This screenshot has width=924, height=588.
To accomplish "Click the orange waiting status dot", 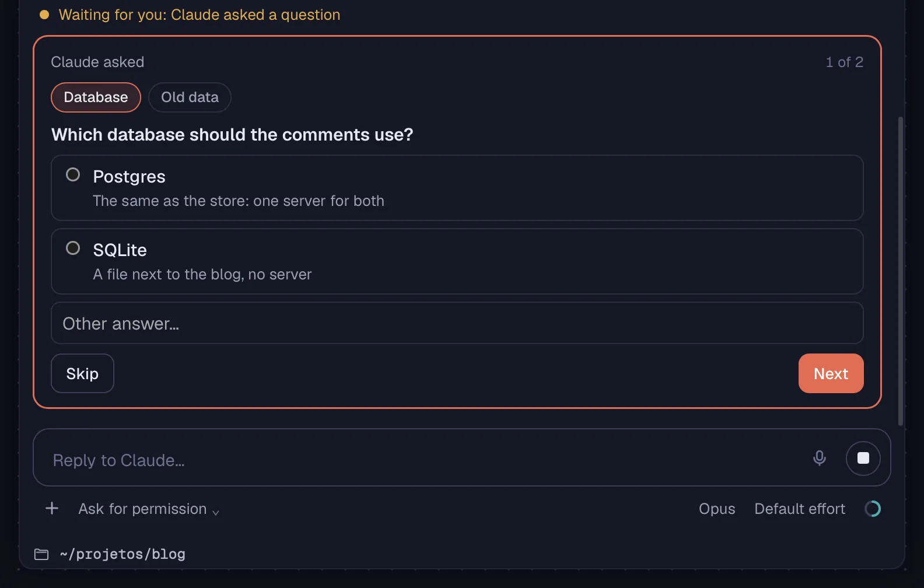I will coord(44,15).
